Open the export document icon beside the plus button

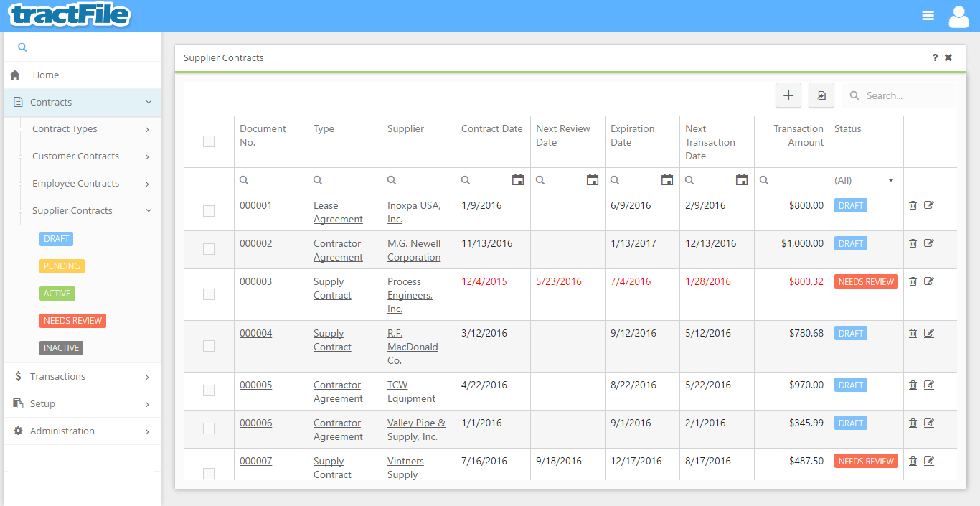pos(821,95)
